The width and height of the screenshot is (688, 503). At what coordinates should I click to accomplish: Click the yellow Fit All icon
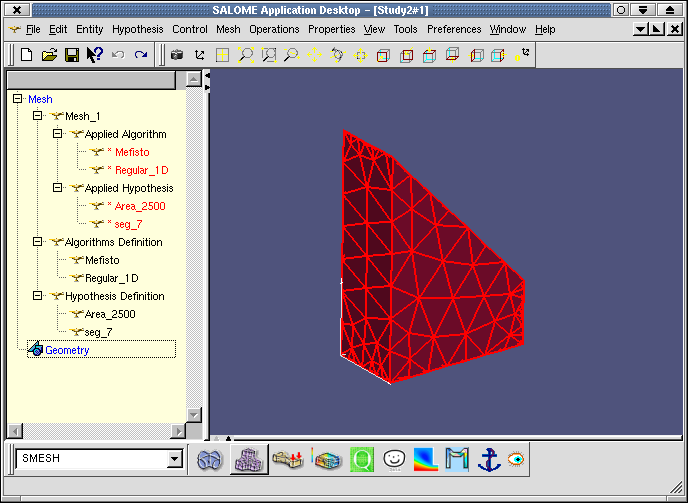222,55
